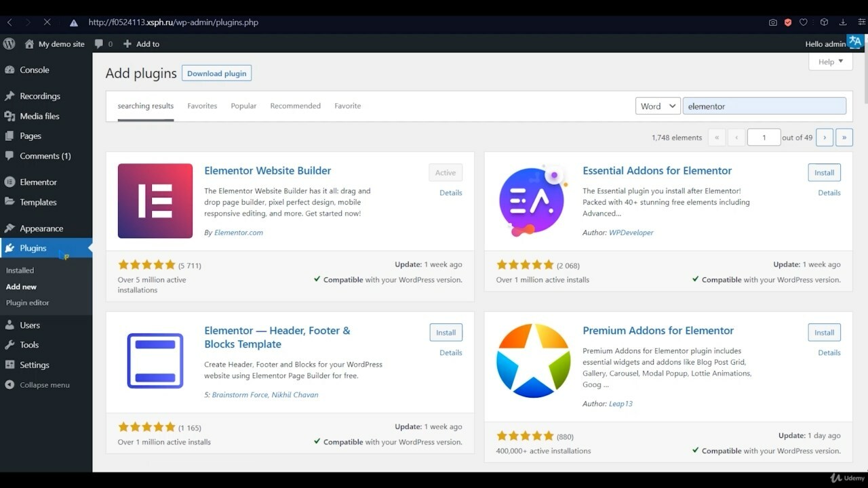Open the Essential Addons logo thumbnail
Screen dimensions: 868x488
(x=532, y=201)
